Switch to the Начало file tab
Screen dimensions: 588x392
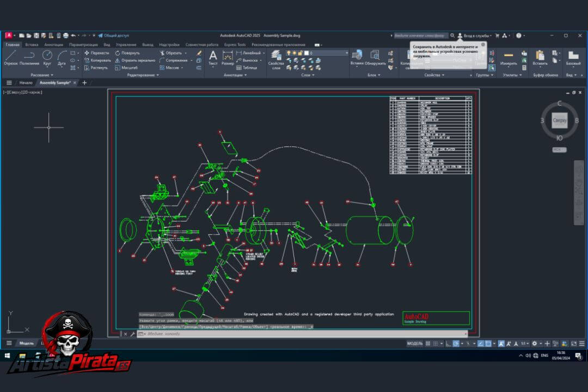pyautogui.click(x=26, y=83)
